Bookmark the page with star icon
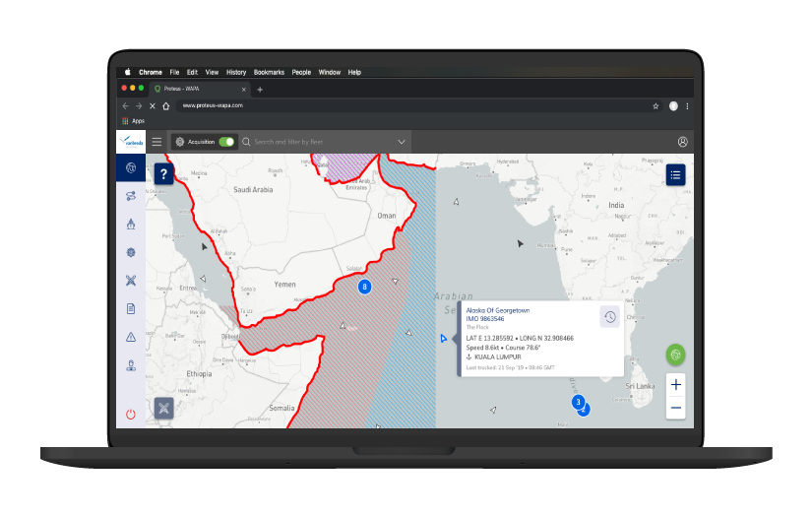This screenshot has width=812, height=517. tap(656, 105)
